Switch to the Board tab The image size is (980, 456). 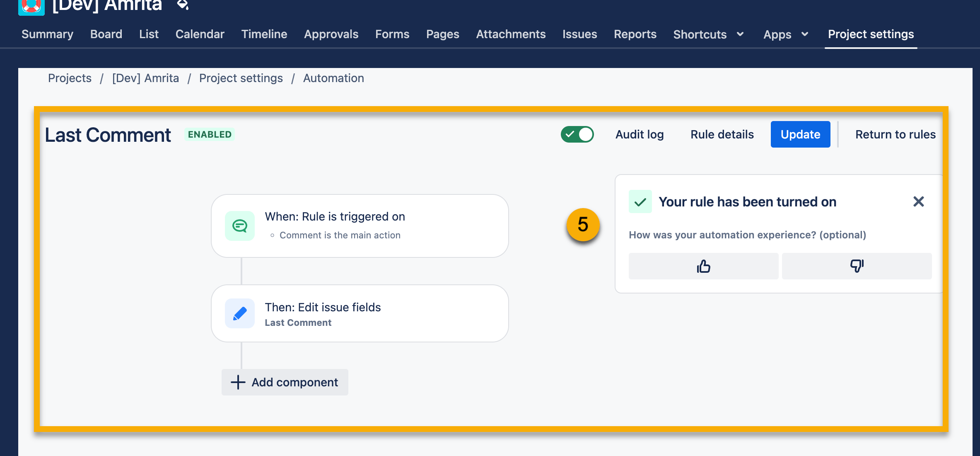(106, 34)
